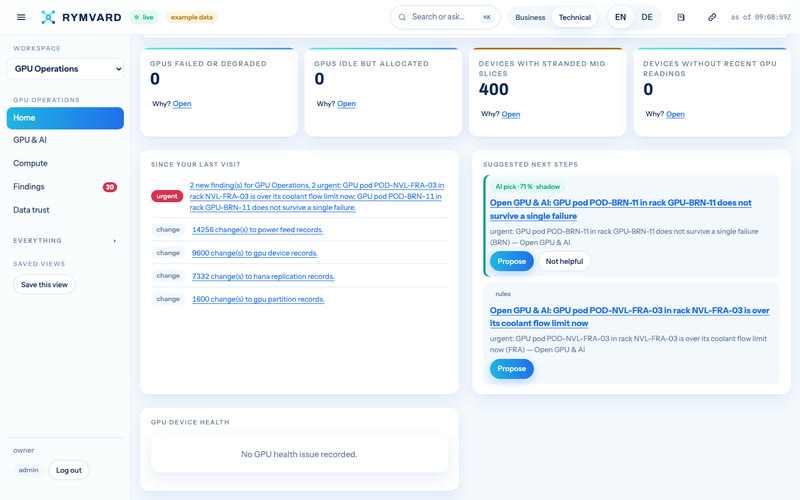
Task: Click the 400 stranded MIG slices value
Action: [x=493, y=90]
